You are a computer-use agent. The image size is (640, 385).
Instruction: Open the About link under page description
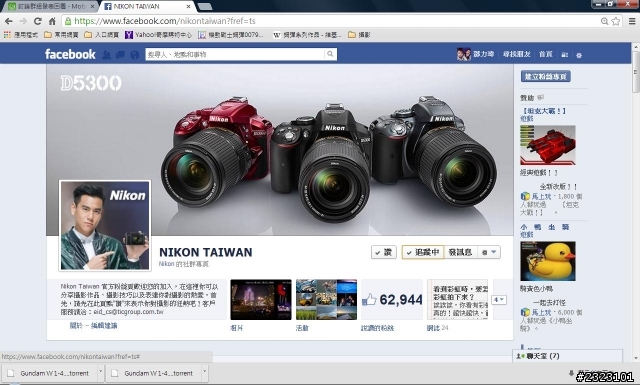pyautogui.click(x=76, y=325)
